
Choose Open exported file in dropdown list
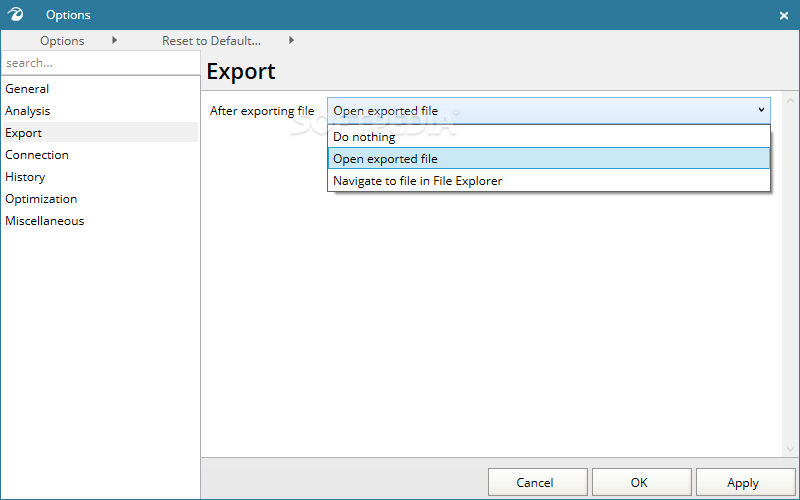549,159
